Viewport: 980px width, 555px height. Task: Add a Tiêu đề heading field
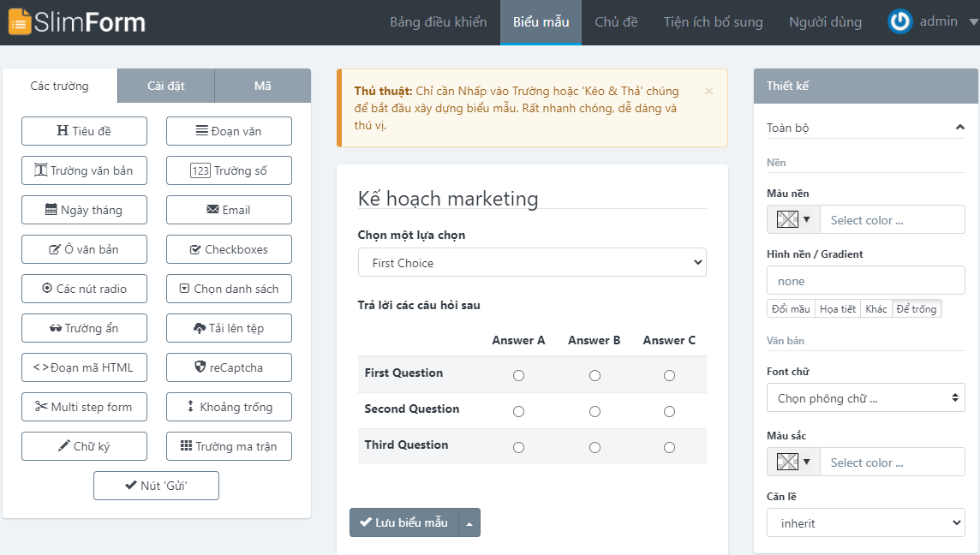[84, 131]
